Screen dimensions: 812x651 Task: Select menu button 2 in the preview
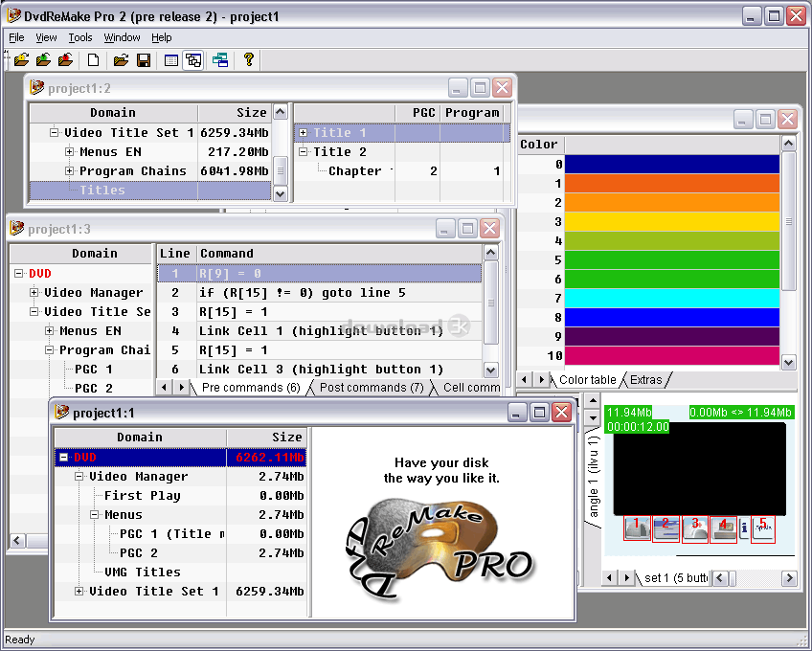pyautogui.click(x=665, y=528)
